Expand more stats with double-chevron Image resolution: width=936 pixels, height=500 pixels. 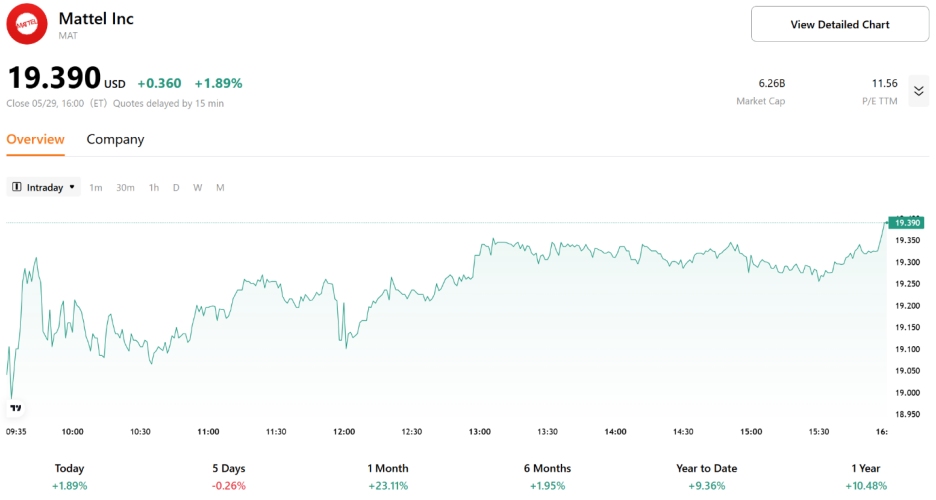coord(919,91)
